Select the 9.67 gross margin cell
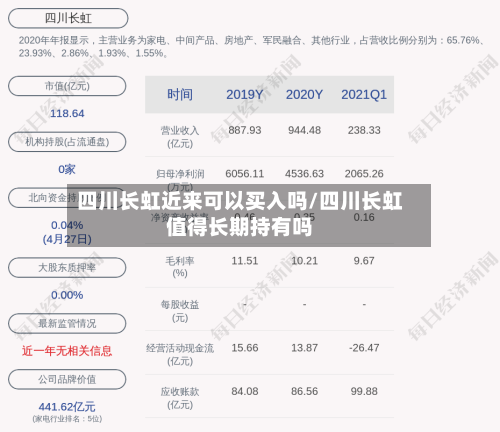This screenshot has height=432, width=500. click(364, 261)
